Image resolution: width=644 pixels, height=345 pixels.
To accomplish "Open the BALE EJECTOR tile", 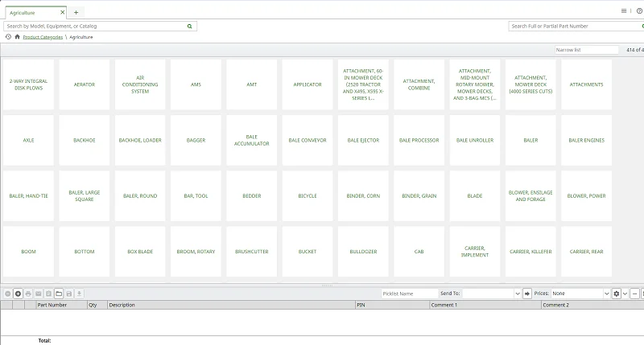I will point(364,140).
